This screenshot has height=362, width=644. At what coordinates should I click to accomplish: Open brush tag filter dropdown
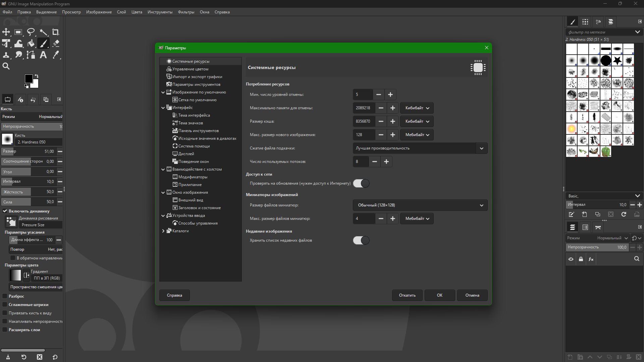click(x=637, y=32)
